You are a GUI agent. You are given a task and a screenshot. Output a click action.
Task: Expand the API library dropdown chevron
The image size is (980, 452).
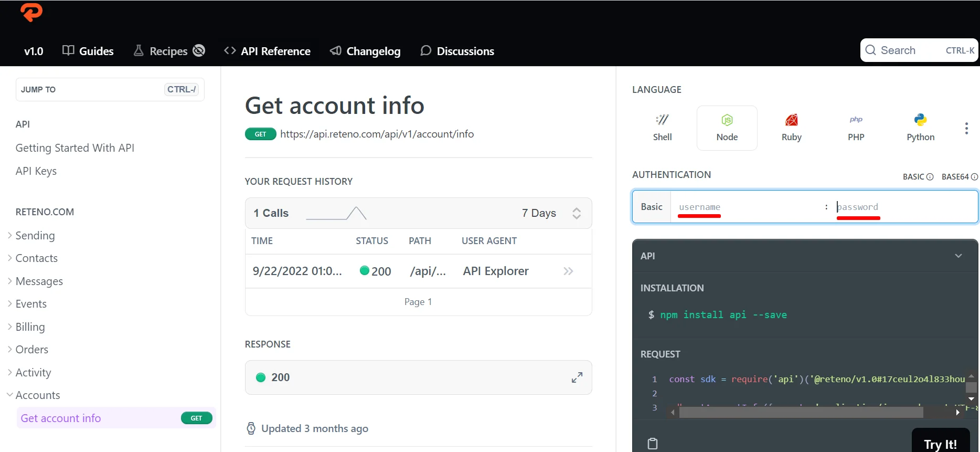click(958, 256)
